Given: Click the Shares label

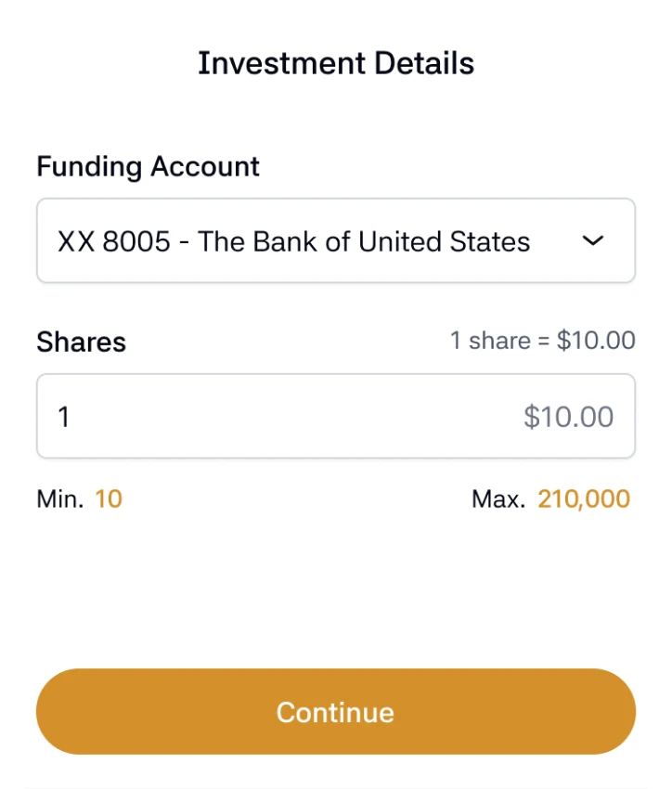Looking at the screenshot, I should [81, 343].
